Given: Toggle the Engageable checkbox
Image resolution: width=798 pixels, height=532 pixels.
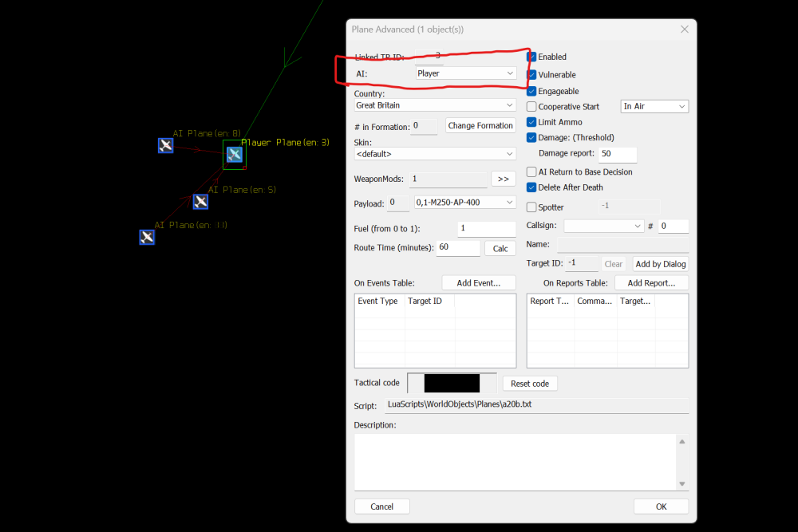Looking at the screenshot, I should [532, 91].
